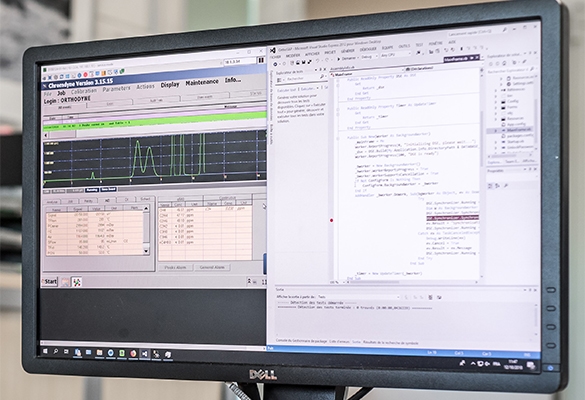Click the red circle icon in remote toolbar
This screenshot has height=400, width=585.
click(85, 75)
